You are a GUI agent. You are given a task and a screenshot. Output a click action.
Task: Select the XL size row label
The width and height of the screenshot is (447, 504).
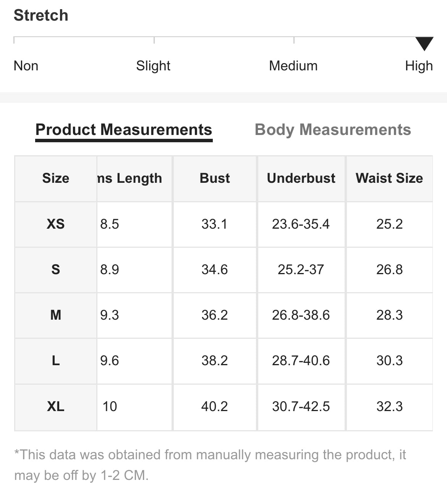(56, 406)
